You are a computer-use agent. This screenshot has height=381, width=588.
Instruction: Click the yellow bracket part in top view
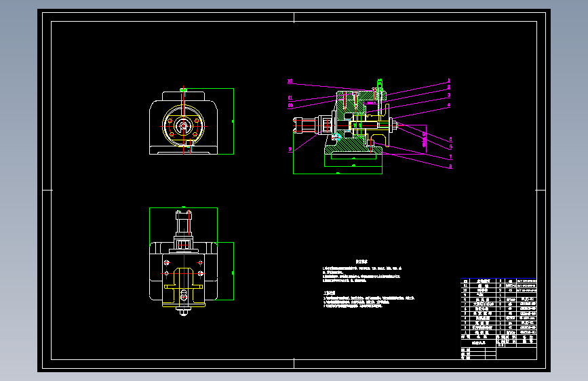tap(183, 287)
